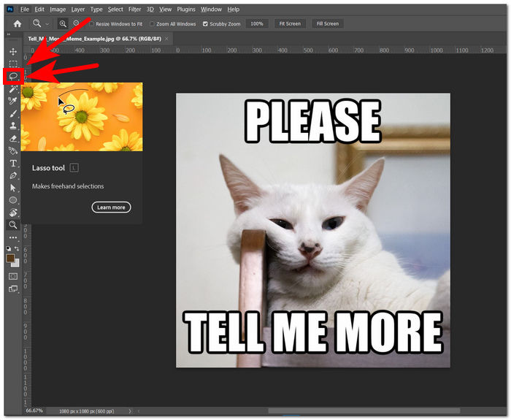Click the horizontal scrollbar below the canvas
This screenshot has height=420, width=511.
(364, 411)
